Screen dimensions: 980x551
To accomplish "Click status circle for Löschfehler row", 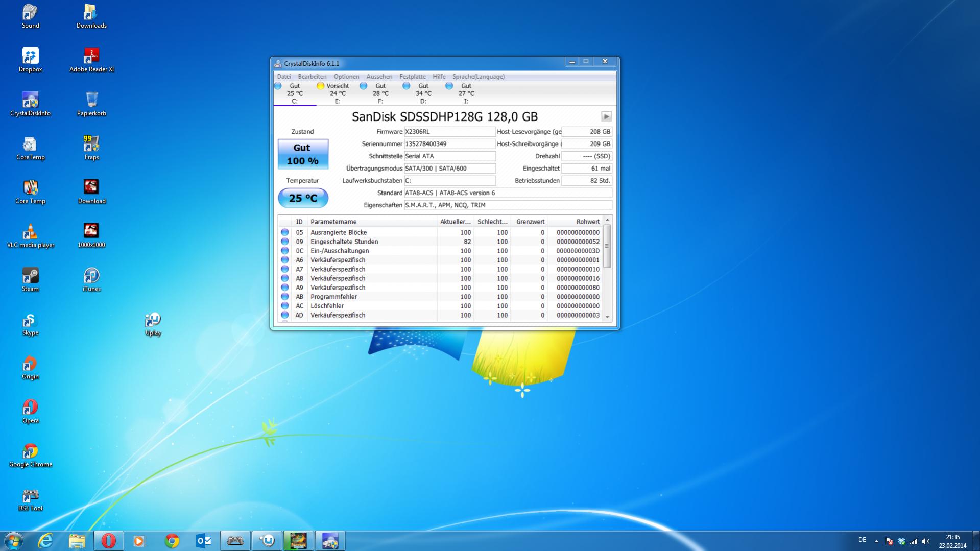I will 285,306.
